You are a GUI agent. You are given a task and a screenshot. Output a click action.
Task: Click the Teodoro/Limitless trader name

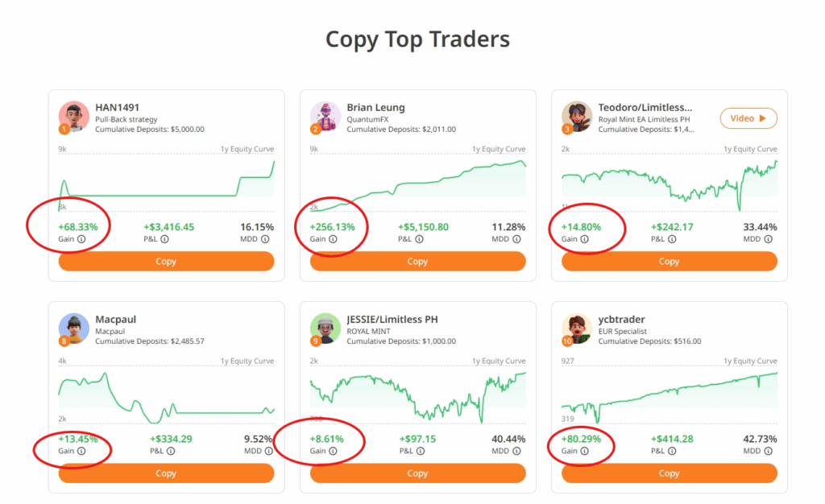pyautogui.click(x=645, y=108)
